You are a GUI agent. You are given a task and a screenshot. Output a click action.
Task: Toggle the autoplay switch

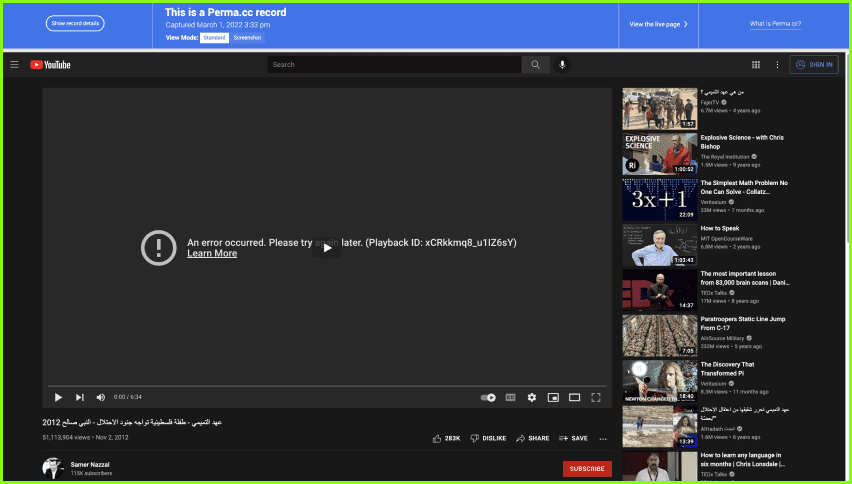[488, 397]
